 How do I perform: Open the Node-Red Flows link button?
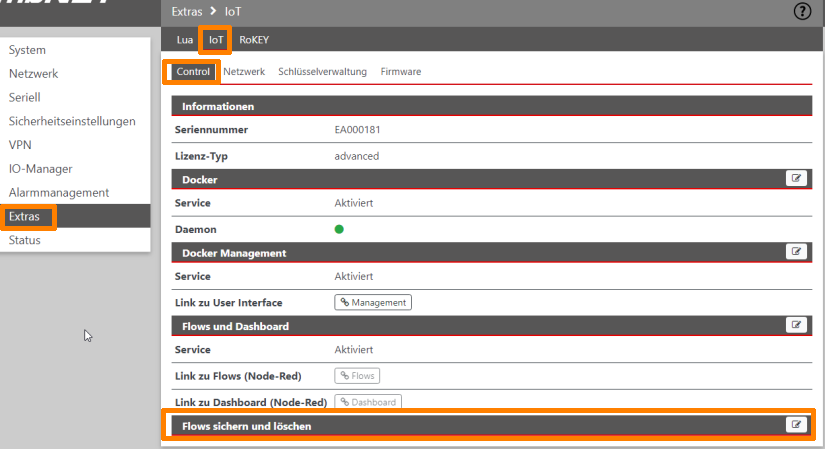pyautogui.click(x=357, y=376)
